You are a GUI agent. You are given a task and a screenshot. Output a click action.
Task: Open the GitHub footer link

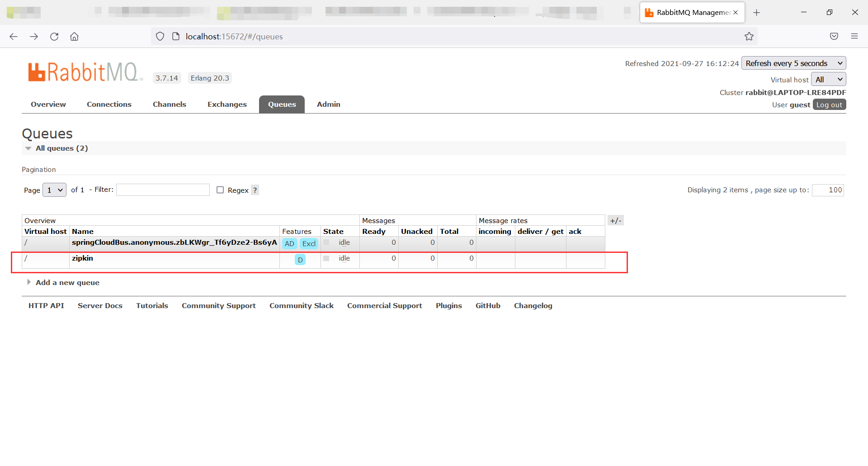pos(488,306)
